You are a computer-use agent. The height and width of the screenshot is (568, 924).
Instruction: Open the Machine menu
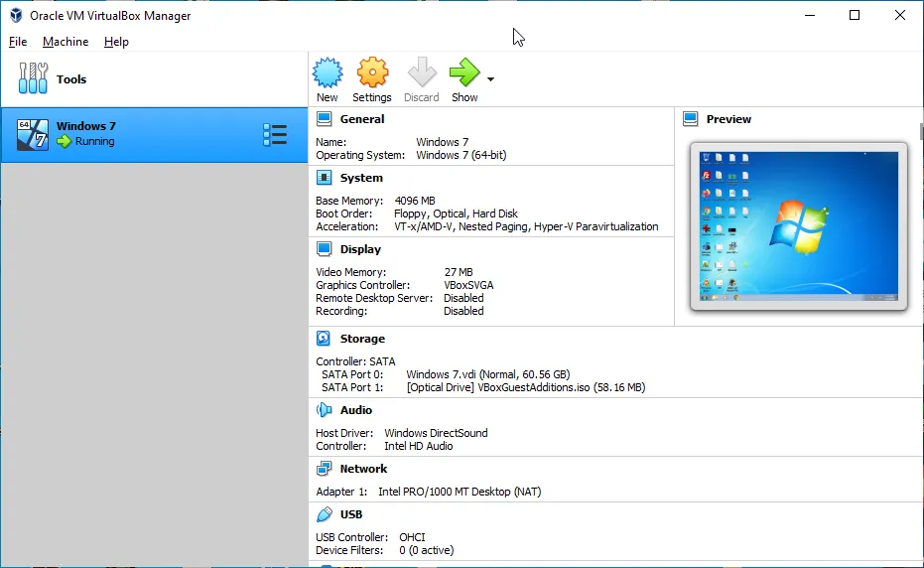pyautogui.click(x=66, y=42)
